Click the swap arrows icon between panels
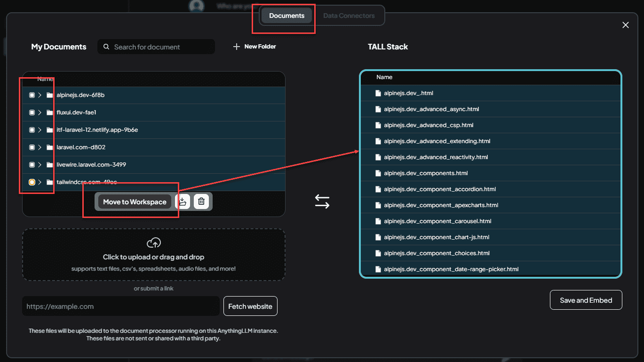The height and width of the screenshot is (362, 644). pyautogui.click(x=322, y=201)
